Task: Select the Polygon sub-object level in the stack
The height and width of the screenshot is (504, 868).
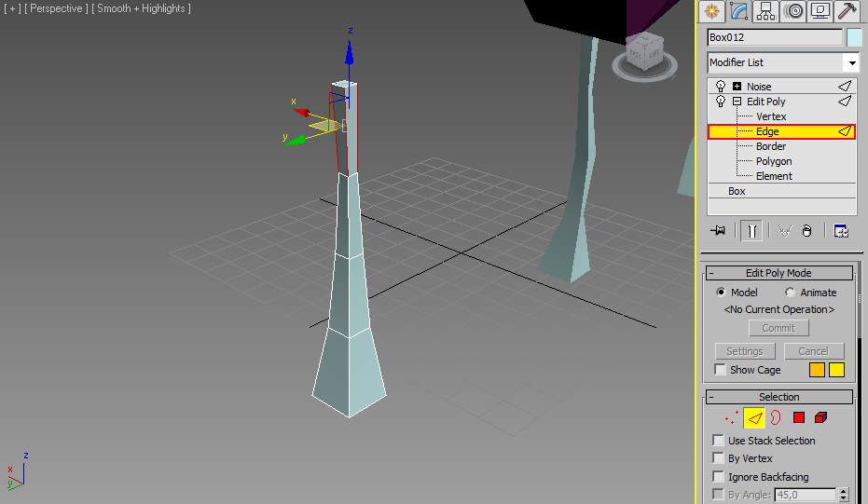Action: coord(774,161)
